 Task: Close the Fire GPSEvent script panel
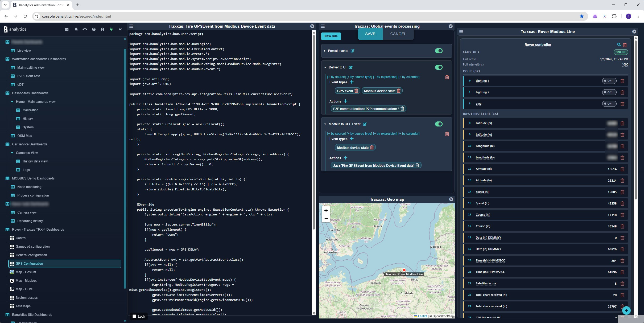point(312,26)
